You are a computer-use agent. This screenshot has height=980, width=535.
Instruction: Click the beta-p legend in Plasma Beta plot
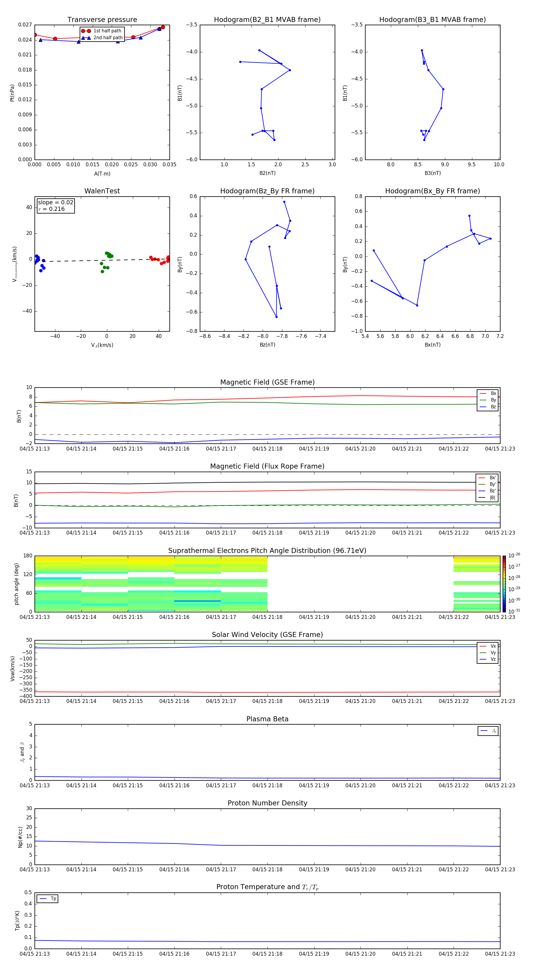(x=488, y=731)
